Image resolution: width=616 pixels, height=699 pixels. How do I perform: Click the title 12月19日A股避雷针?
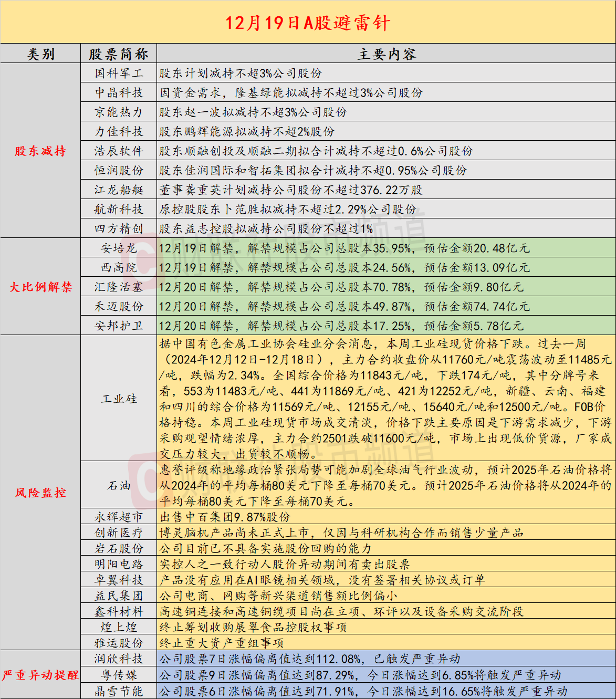tap(308, 23)
